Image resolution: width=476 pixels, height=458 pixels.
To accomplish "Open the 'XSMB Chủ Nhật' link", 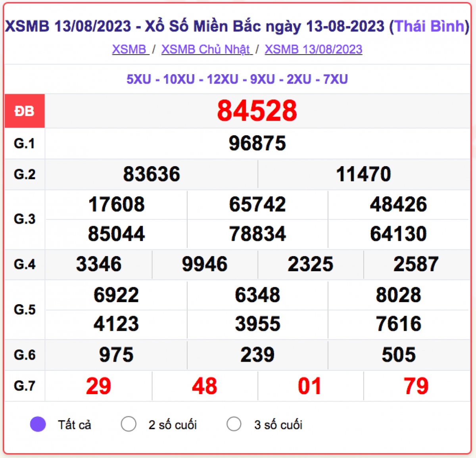I will tap(206, 49).
